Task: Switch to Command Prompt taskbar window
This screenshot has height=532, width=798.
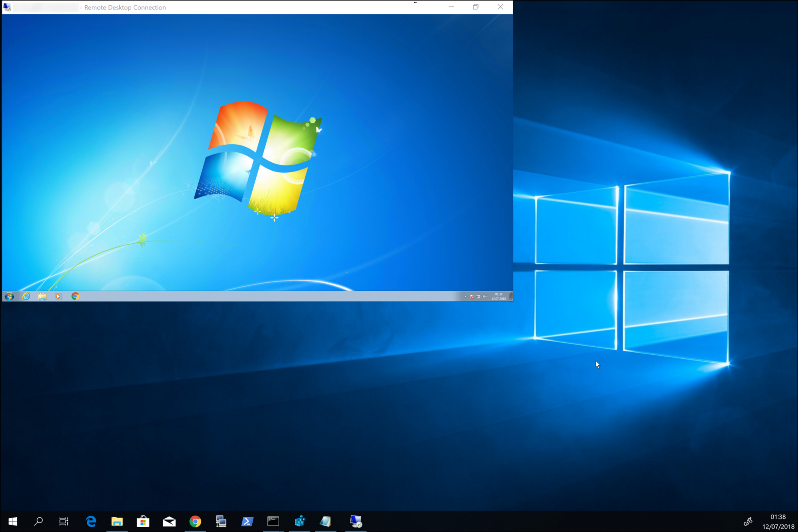Action: pos(273,521)
